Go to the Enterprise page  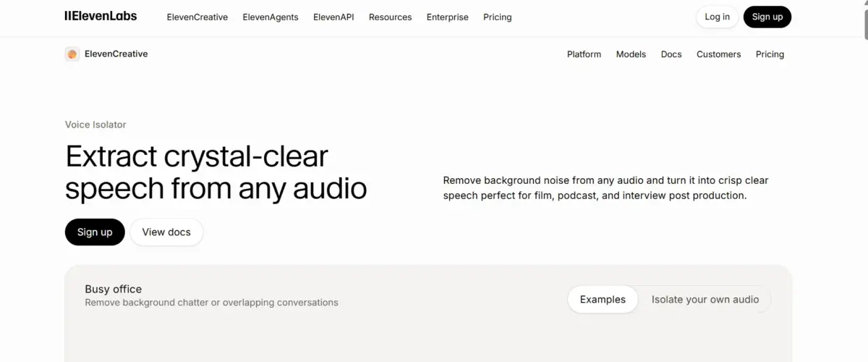[x=447, y=17]
